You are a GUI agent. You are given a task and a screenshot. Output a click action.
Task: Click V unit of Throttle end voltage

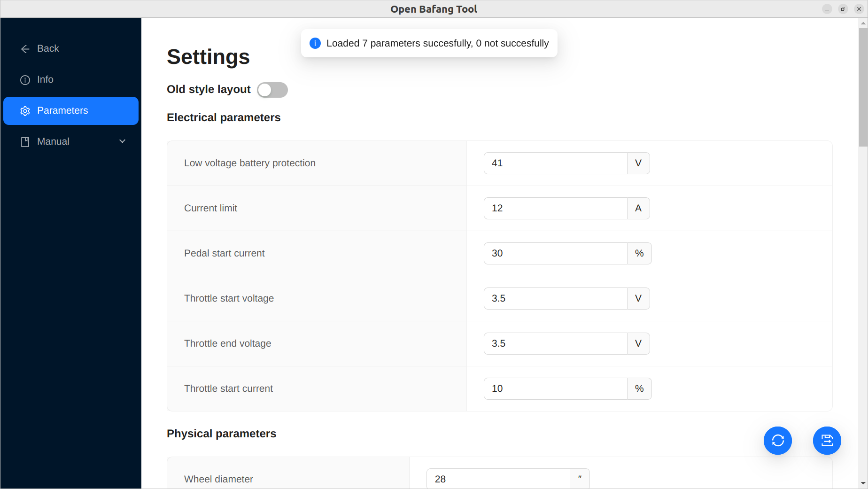tap(638, 343)
